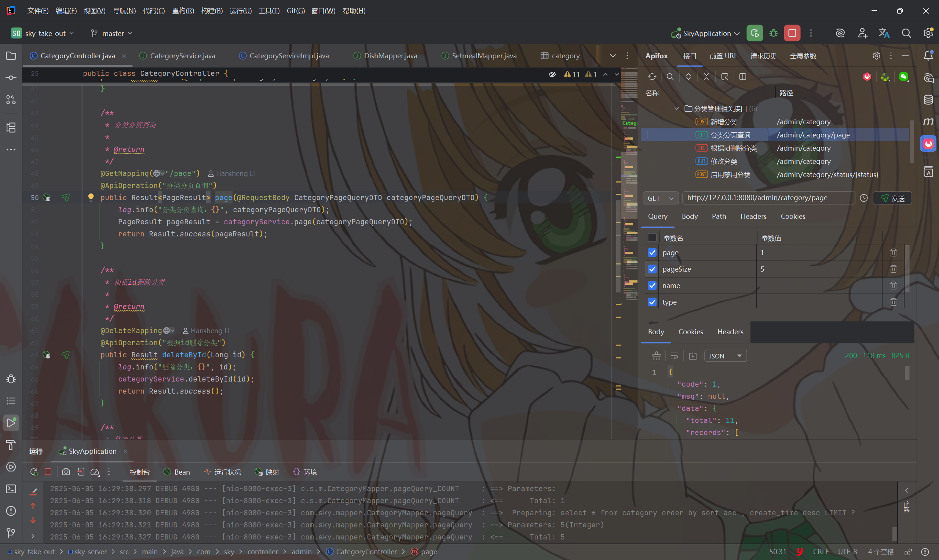Click delete trash icon for pageSize parameter
The height and width of the screenshot is (560, 939).
coord(893,269)
